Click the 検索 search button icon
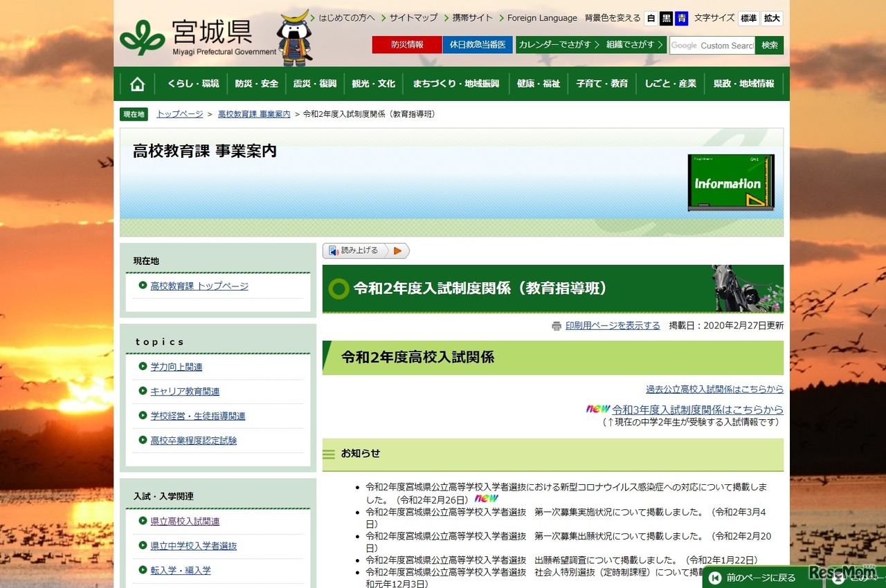Screen dimensions: 886x588 tap(769, 44)
